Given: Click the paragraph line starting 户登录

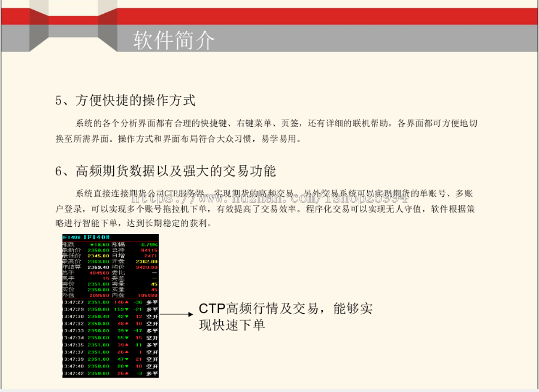Looking at the screenshot, I should 265,209.
